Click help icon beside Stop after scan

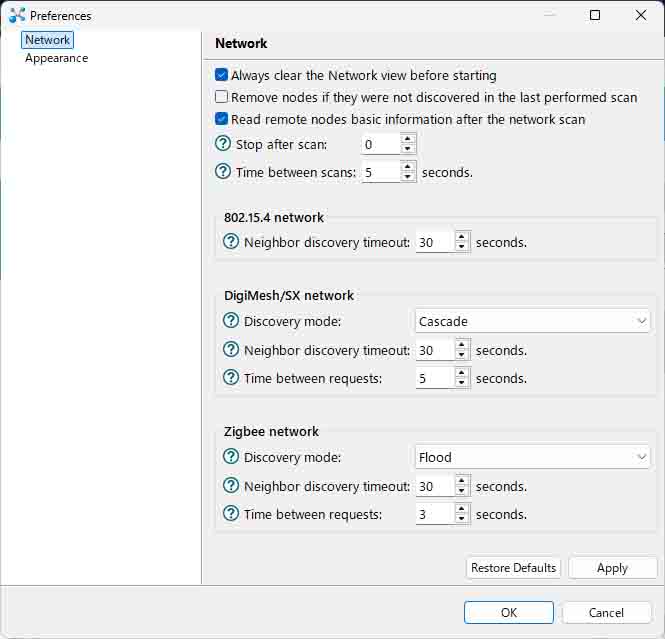click(223, 144)
